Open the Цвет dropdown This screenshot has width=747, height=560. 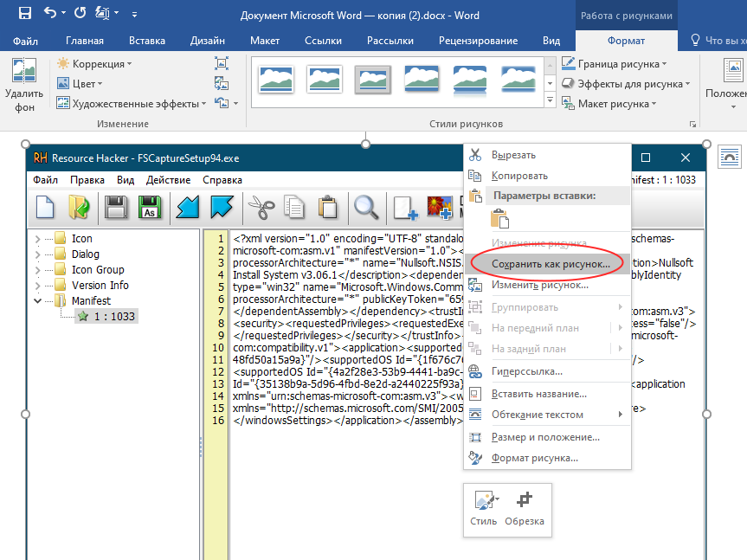point(80,84)
